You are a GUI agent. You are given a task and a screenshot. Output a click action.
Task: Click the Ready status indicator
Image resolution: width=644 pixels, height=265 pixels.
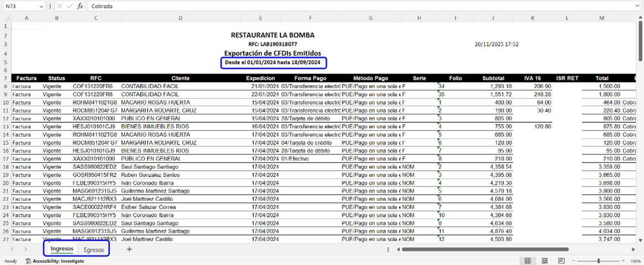(11, 261)
